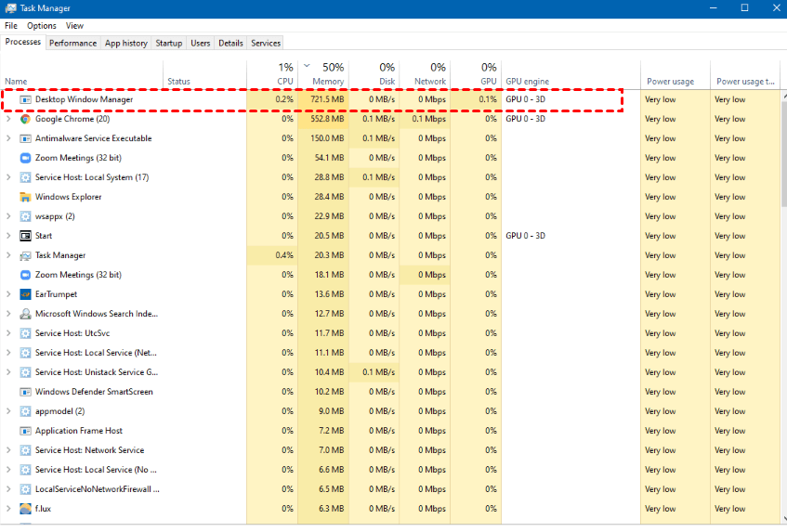Switch to the Startup tab
787x532 pixels.
[168, 43]
